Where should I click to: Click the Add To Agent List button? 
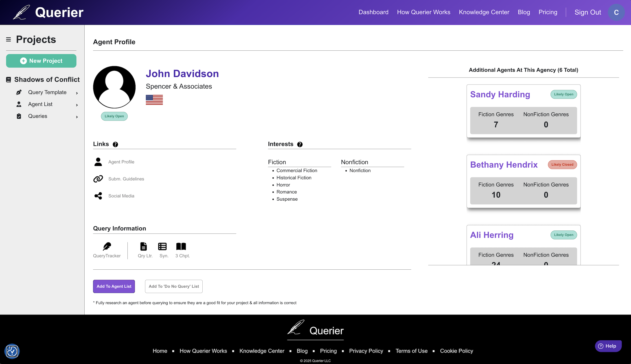coord(114,286)
